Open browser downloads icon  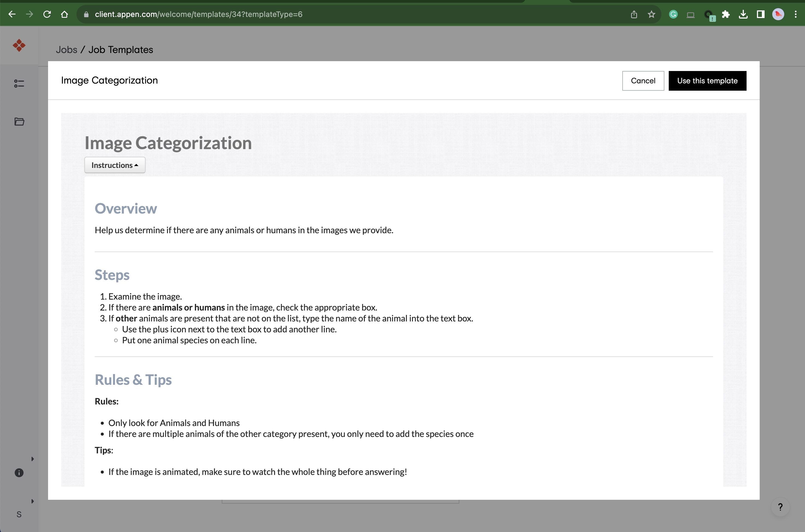click(743, 14)
